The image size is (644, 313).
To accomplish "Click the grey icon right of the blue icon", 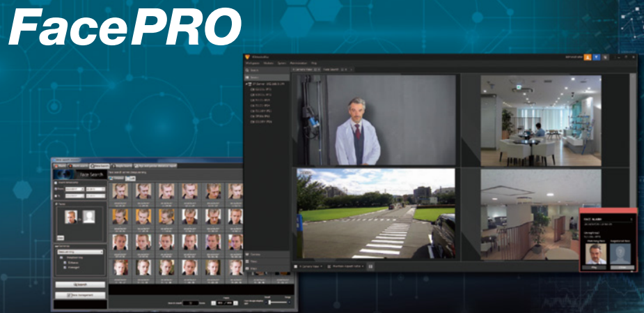I will pyautogui.click(x=605, y=57).
